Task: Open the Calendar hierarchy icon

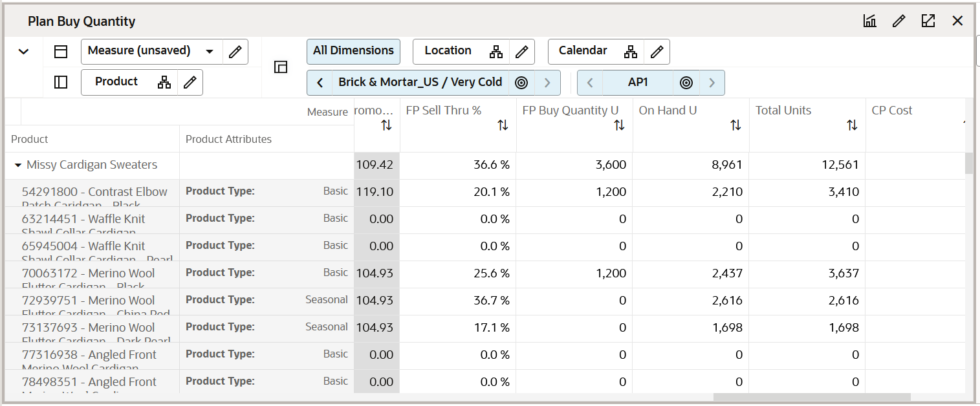Action: pos(631,52)
